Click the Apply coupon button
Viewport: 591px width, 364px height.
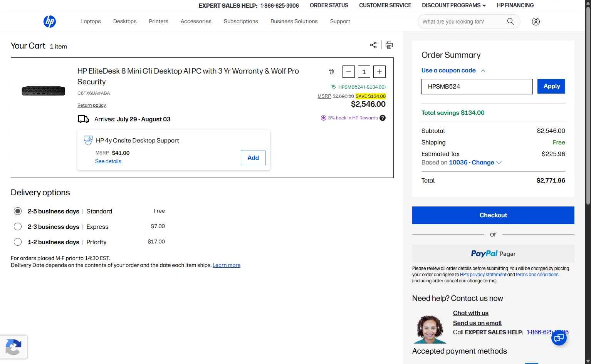[x=551, y=86]
